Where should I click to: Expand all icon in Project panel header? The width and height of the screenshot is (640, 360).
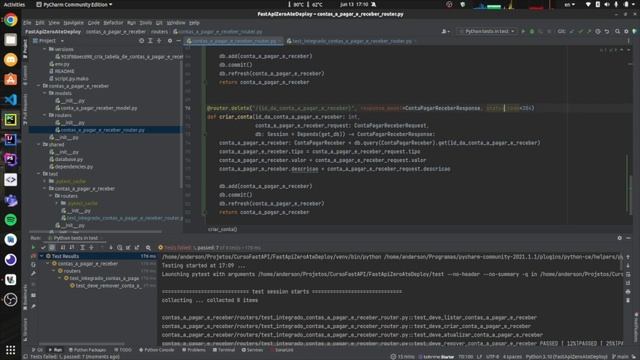click(x=150, y=41)
